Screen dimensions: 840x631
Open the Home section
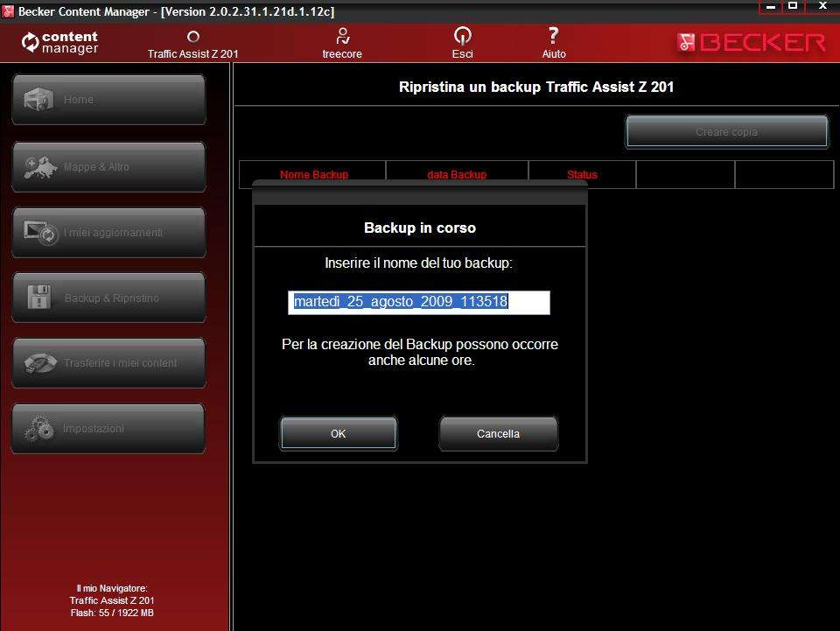pos(108,100)
